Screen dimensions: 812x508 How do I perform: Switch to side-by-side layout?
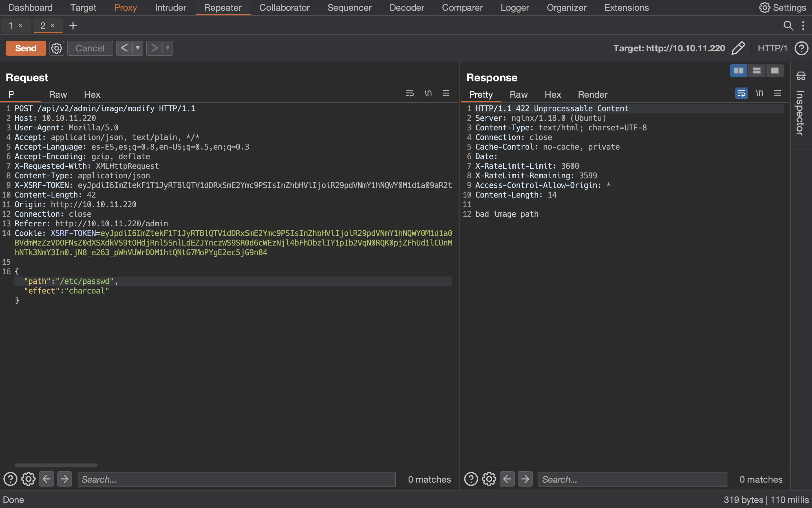click(738, 71)
